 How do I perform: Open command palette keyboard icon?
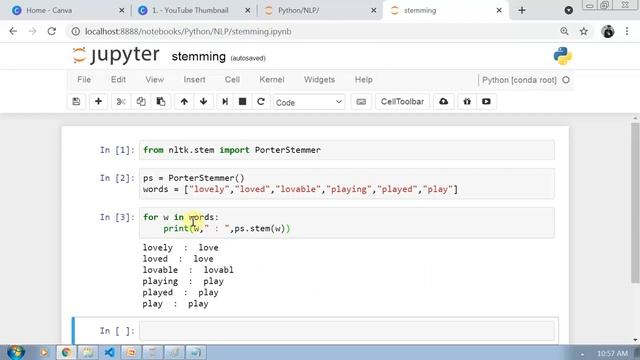click(361, 102)
